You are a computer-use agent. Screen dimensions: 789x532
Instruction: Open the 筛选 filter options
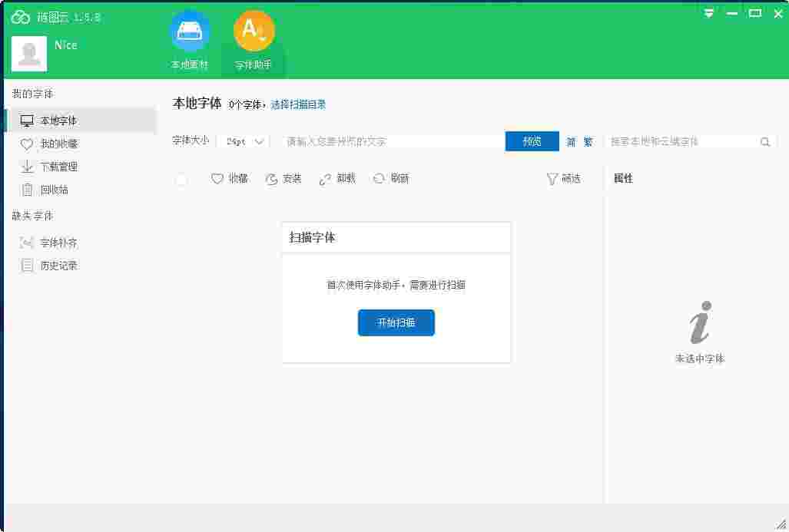[x=565, y=178]
